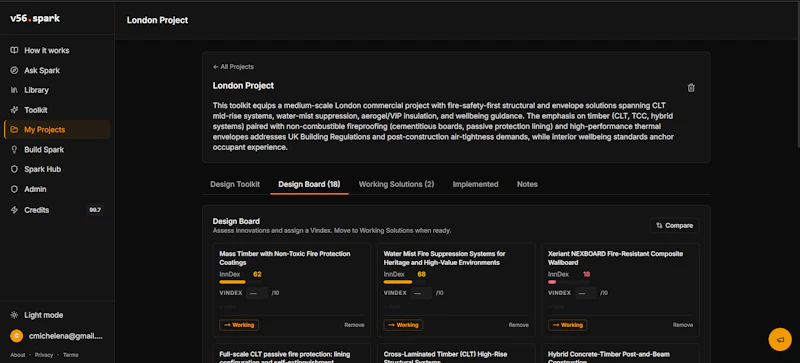Click the How it works book icon
This screenshot has height=363, width=800.
pyautogui.click(x=14, y=51)
